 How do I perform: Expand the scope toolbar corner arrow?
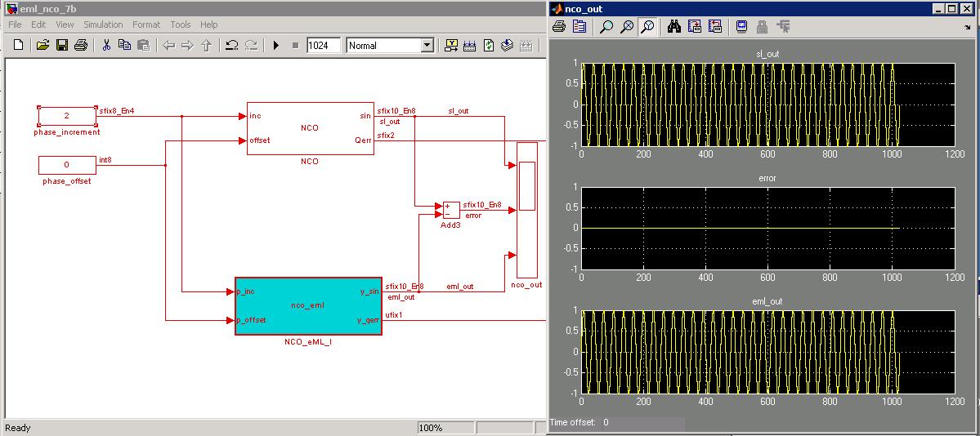click(968, 27)
